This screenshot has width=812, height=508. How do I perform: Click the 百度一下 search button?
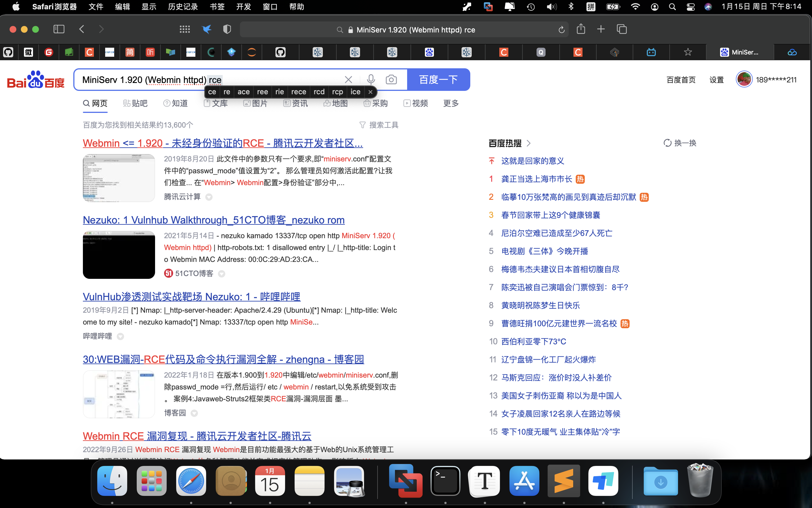(x=438, y=80)
